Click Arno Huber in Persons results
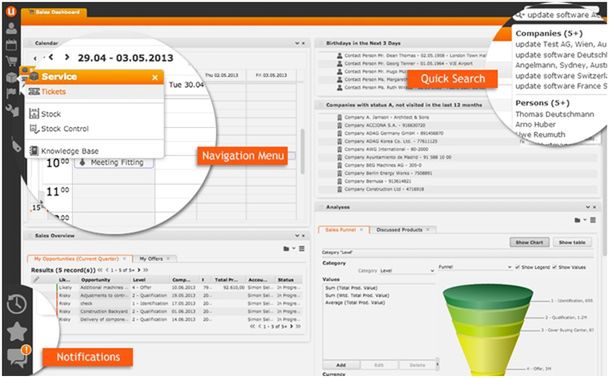 (x=535, y=124)
